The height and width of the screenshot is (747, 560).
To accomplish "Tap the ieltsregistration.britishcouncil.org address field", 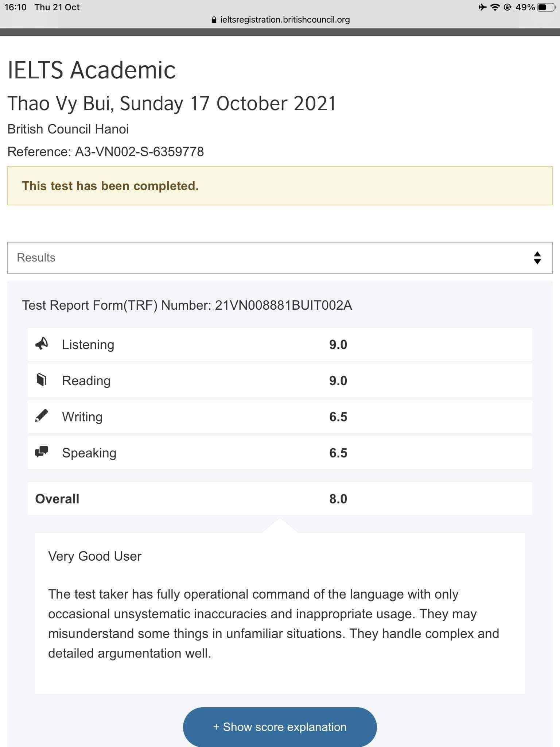I will (x=285, y=20).
